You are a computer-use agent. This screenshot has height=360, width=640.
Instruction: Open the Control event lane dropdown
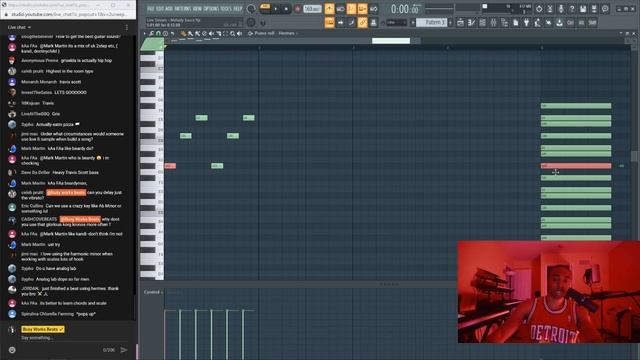[x=153, y=292]
